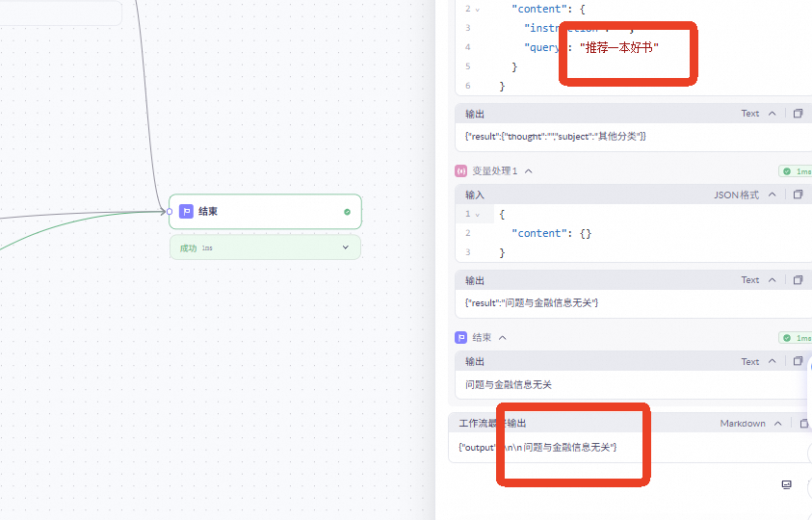Click the 工作流最终输出 header title

pyautogui.click(x=492, y=423)
